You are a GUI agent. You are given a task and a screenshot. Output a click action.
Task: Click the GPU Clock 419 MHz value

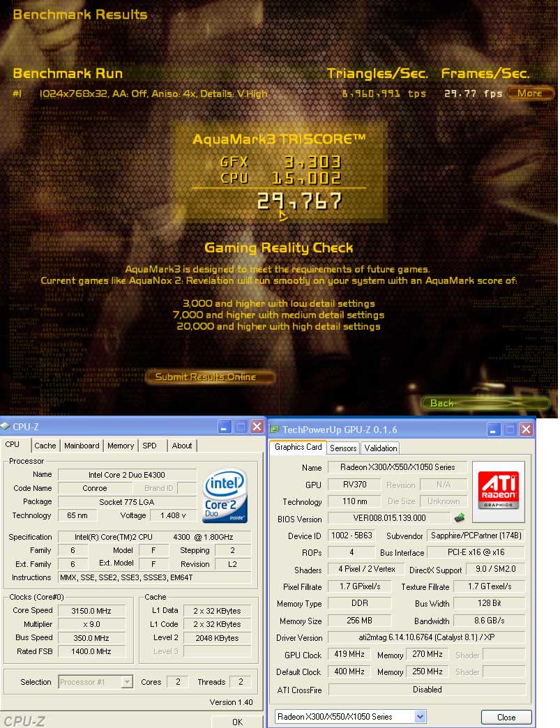tap(349, 654)
